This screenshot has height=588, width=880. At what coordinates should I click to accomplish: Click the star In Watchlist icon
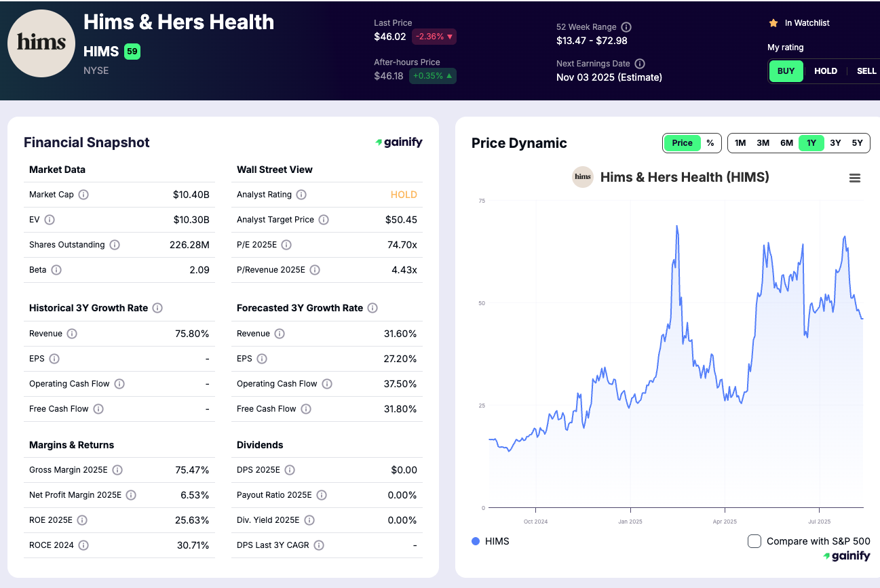click(773, 23)
